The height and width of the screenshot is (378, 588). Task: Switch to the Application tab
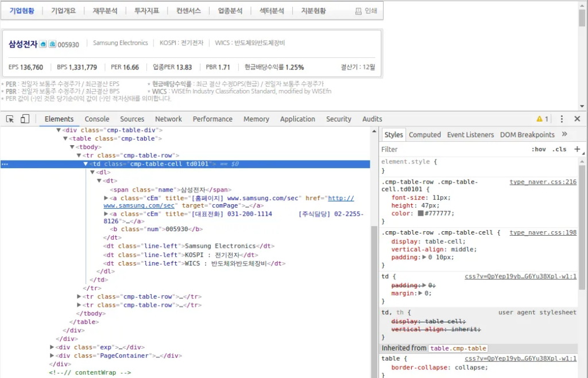(x=297, y=119)
